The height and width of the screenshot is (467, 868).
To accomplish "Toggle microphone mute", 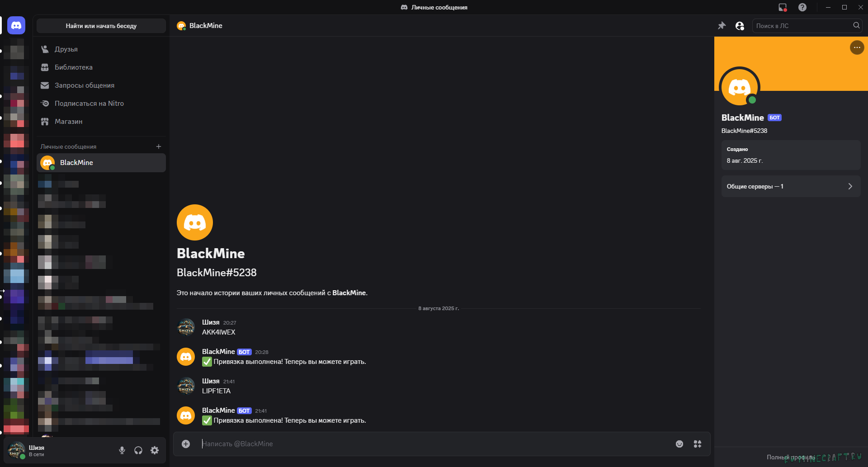I will [x=122, y=450].
